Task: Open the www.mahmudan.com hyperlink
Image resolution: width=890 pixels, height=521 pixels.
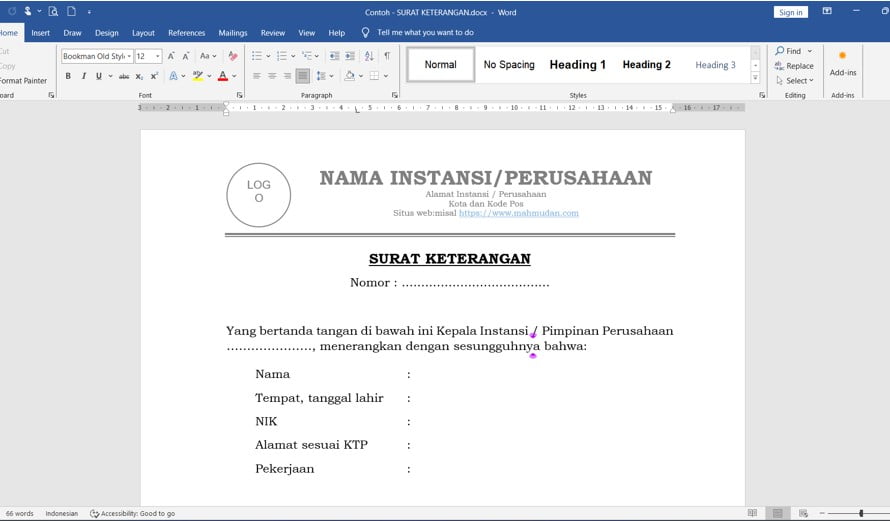Action: click(518, 213)
